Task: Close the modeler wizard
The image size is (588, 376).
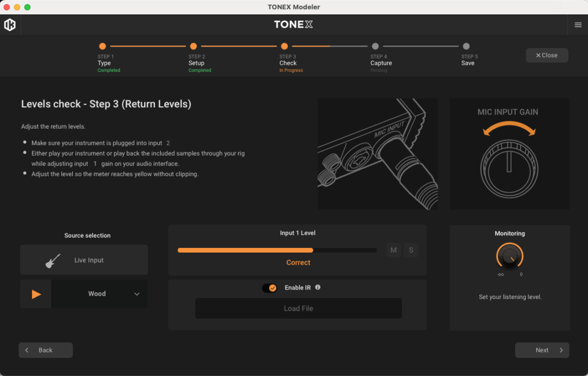Action: point(547,56)
